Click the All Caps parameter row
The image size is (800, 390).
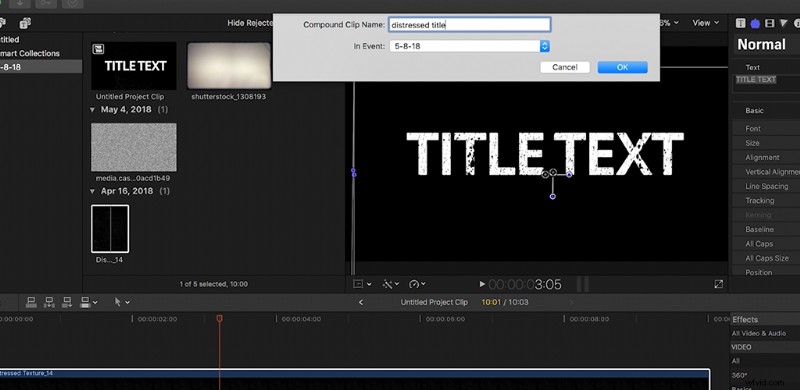point(766,243)
